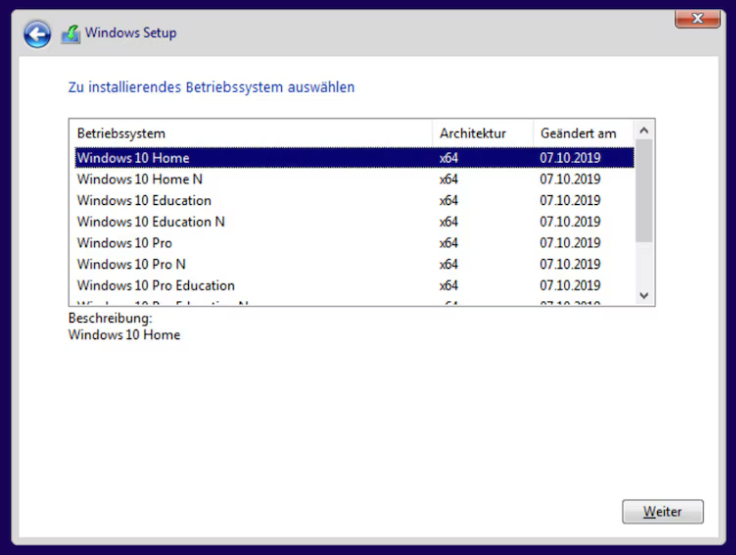Screen dimensions: 736x555
Task: Click the Architektur column header
Action: pos(483,133)
